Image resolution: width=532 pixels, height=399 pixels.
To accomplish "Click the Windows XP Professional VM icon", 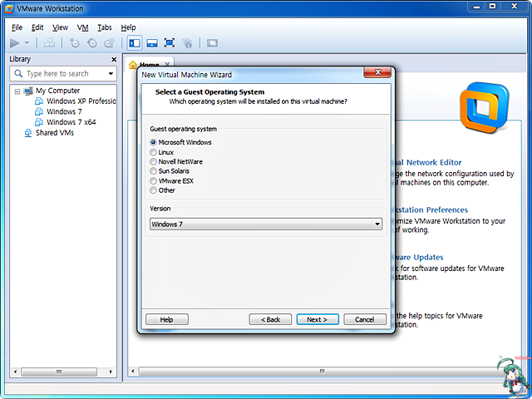I will point(39,101).
